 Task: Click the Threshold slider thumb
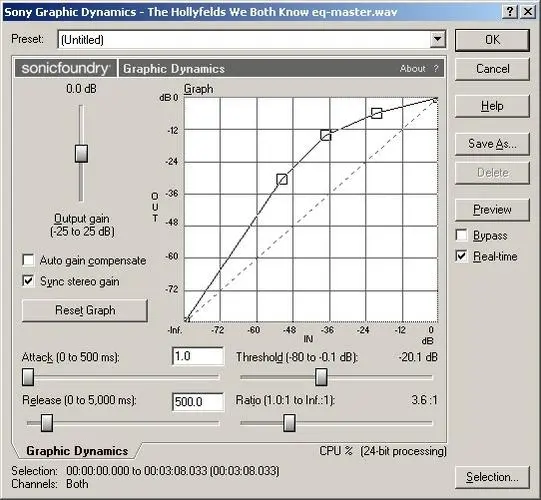coord(321,377)
